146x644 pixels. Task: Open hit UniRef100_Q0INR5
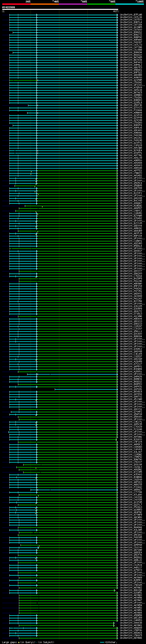coord(131,27)
